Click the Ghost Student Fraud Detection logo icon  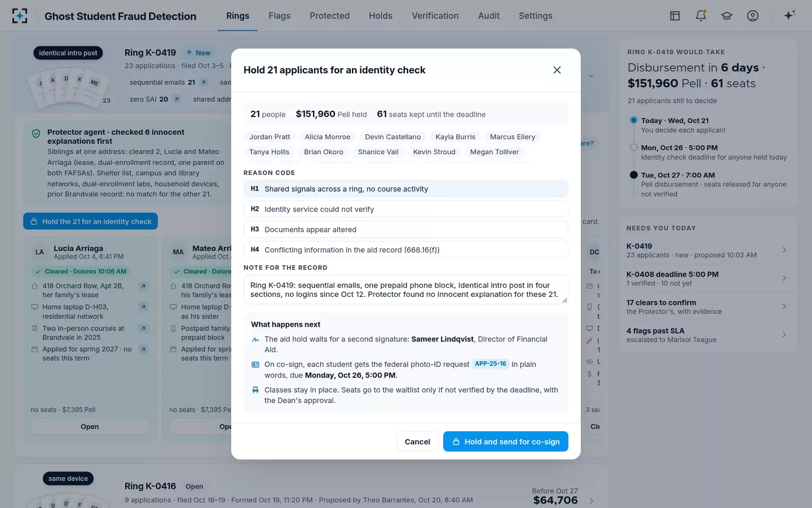(x=20, y=16)
